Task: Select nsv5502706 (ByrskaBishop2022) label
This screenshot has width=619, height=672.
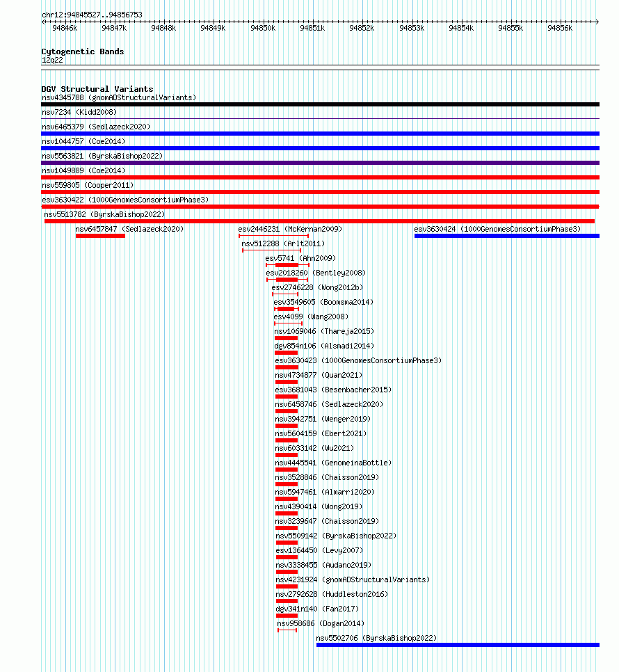Action: click(376, 638)
